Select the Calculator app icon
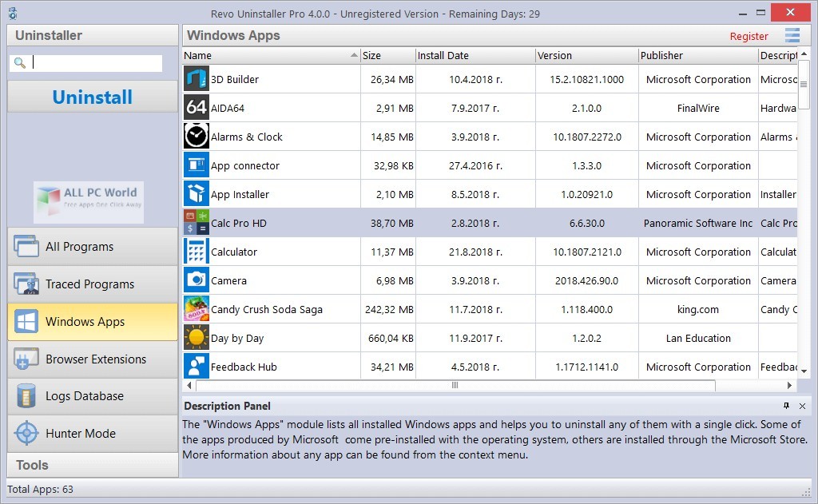818x504 pixels. click(196, 252)
